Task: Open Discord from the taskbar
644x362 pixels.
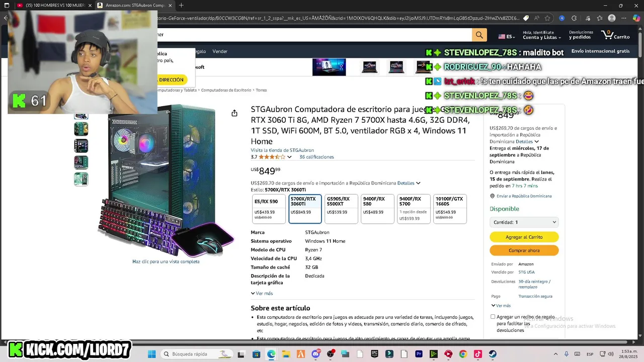Action: tap(315, 354)
